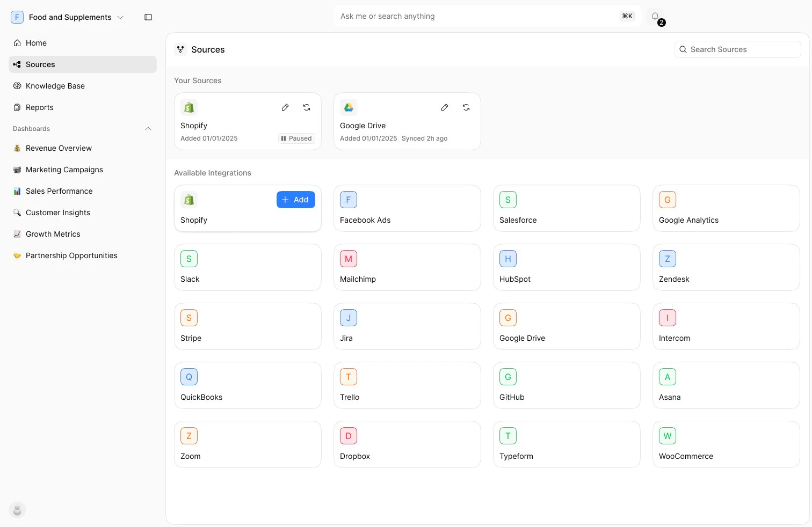Toggle the sidebar collapse icon
Viewport: 812px width, 527px height.
coord(148,17)
